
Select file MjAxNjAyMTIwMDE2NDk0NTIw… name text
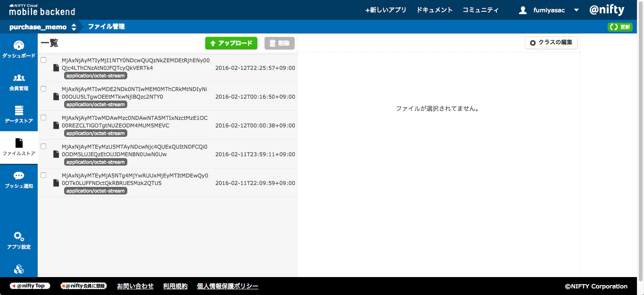pyautogui.click(x=134, y=93)
